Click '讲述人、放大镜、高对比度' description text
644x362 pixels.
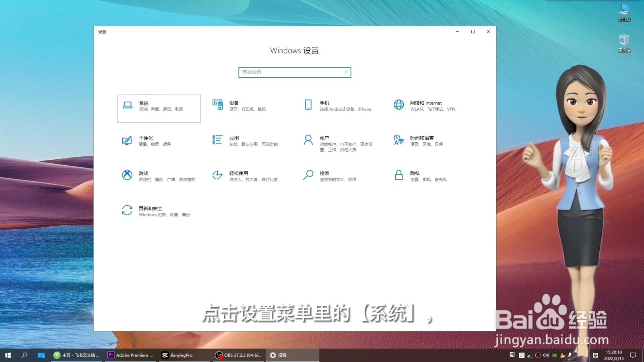click(x=254, y=179)
